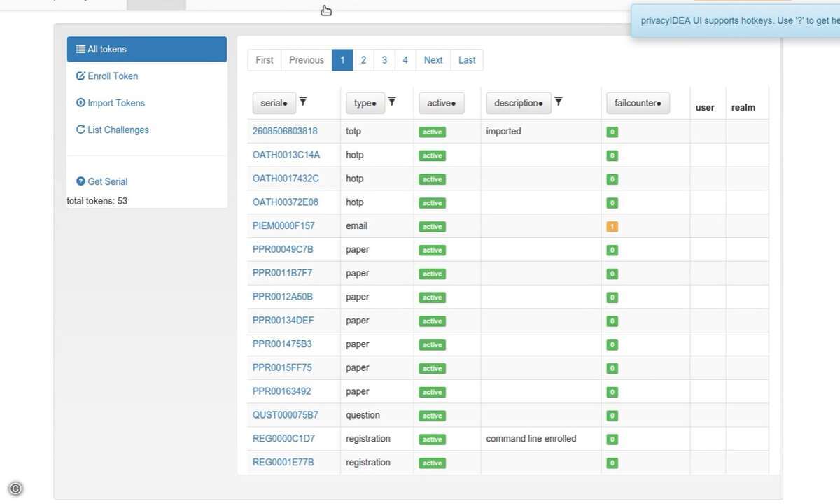Sort table by type column button
Screen dimensions: 840x504
[365, 103]
